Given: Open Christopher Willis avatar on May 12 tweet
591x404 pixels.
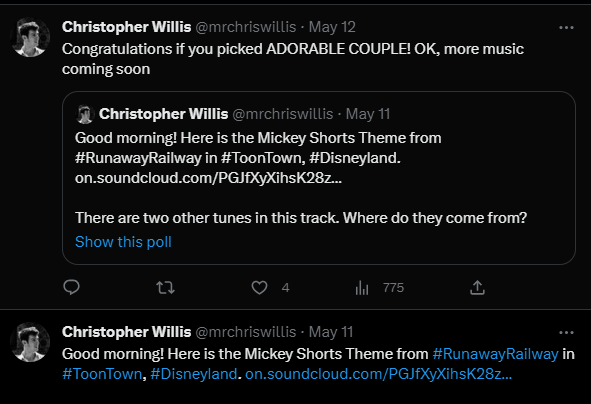Looking at the screenshot, I should pos(30,37).
